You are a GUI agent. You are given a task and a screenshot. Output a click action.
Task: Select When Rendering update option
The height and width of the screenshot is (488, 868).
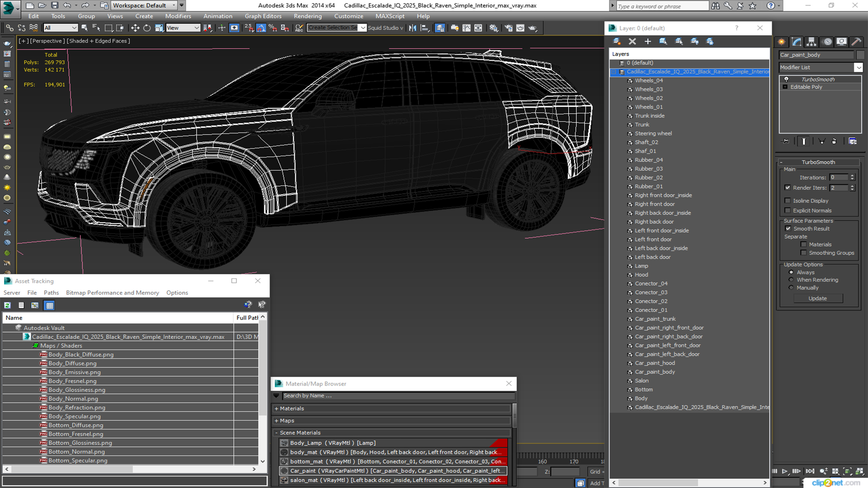click(791, 280)
